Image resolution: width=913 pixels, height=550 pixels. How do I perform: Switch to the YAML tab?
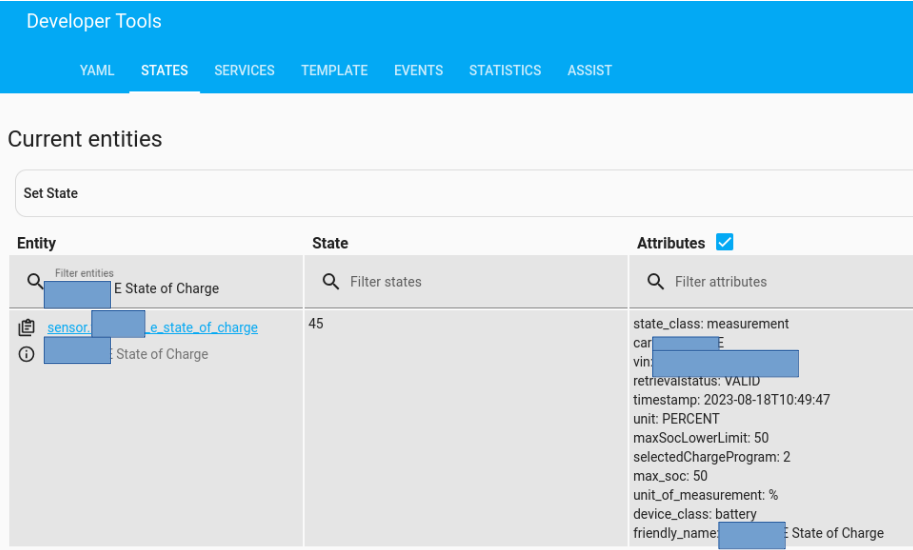pos(97,70)
